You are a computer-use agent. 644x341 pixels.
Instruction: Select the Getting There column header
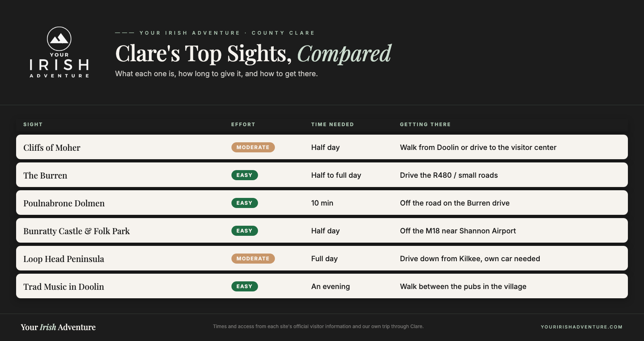(425, 125)
